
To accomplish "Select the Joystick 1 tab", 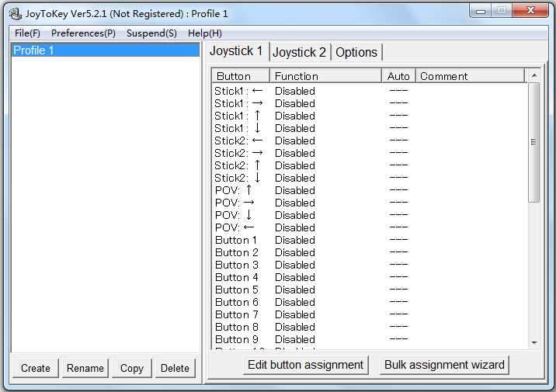I will tap(237, 51).
